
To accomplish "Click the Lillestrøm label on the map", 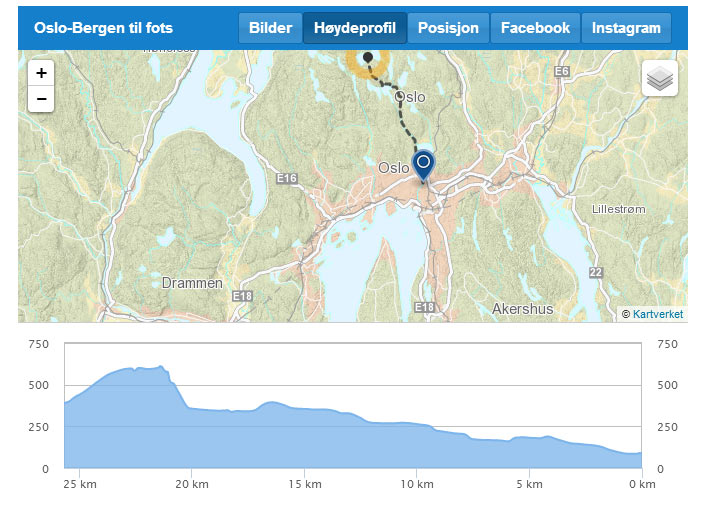I will pos(619,209).
